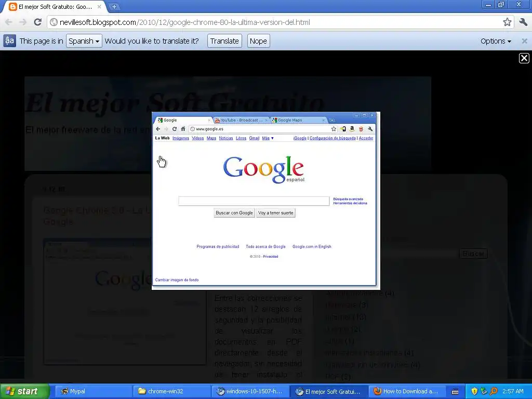The height and width of the screenshot is (399, 532).
Task: Open the Windows start menu
Action: coord(24,391)
